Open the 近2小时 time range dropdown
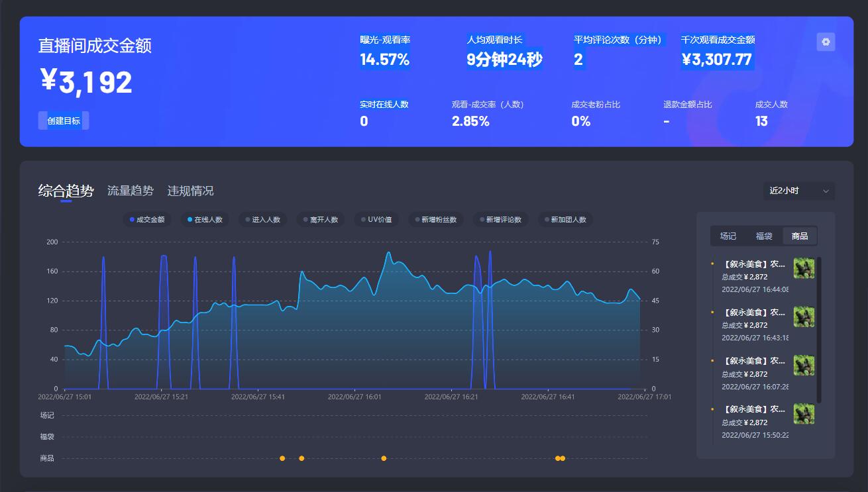The height and width of the screenshot is (492, 868). (x=798, y=191)
